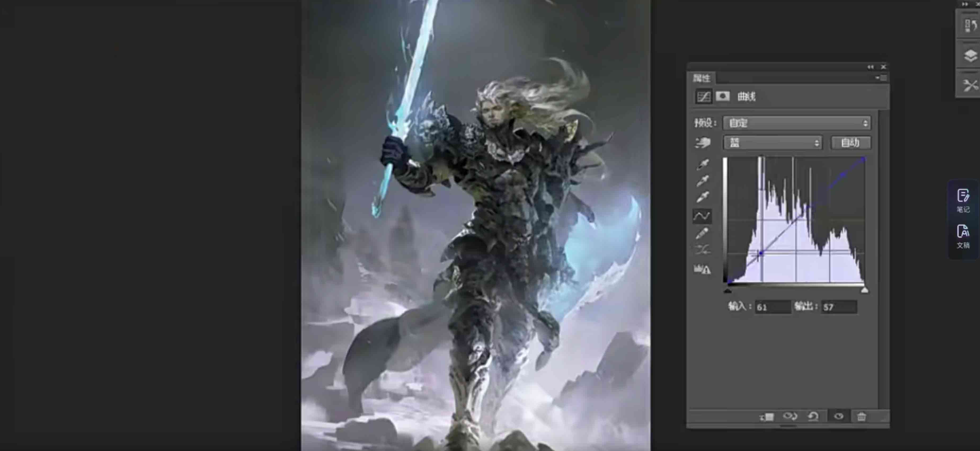Viewport: 980px width, 451px height.
Task: Toggle adjustment layer visibility eye icon
Action: point(839,416)
